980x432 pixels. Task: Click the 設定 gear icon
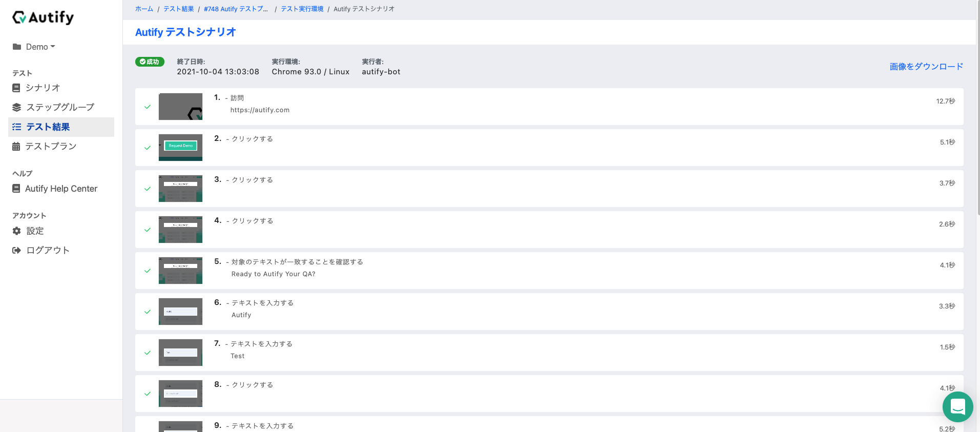coord(17,231)
